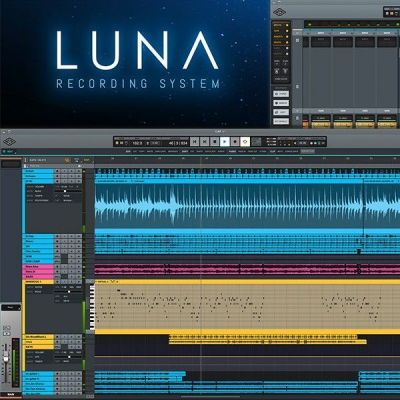Toggle the second yellow view checkbox in mixer sidebar

pyautogui.click(x=287, y=31)
